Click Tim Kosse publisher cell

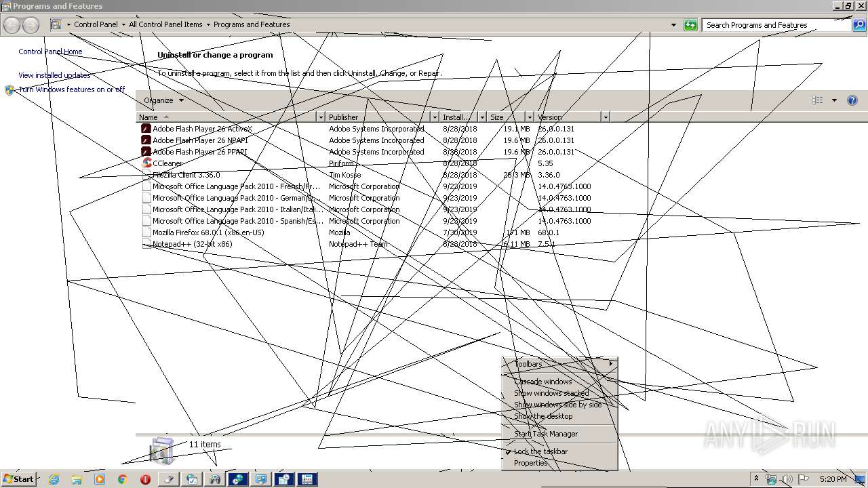coord(344,175)
